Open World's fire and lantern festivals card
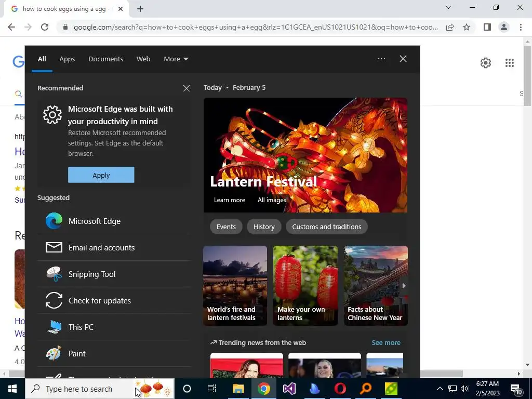 [235, 286]
